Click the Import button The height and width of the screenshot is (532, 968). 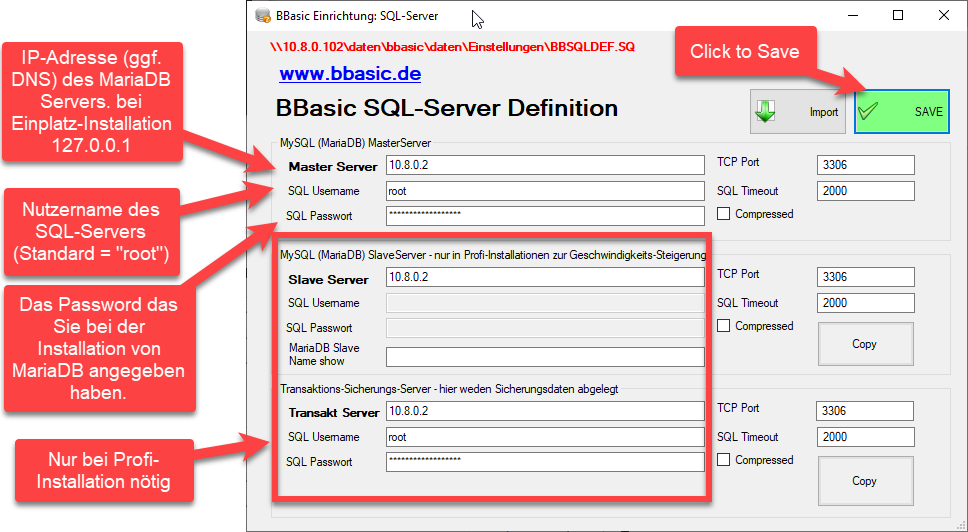click(x=798, y=112)
